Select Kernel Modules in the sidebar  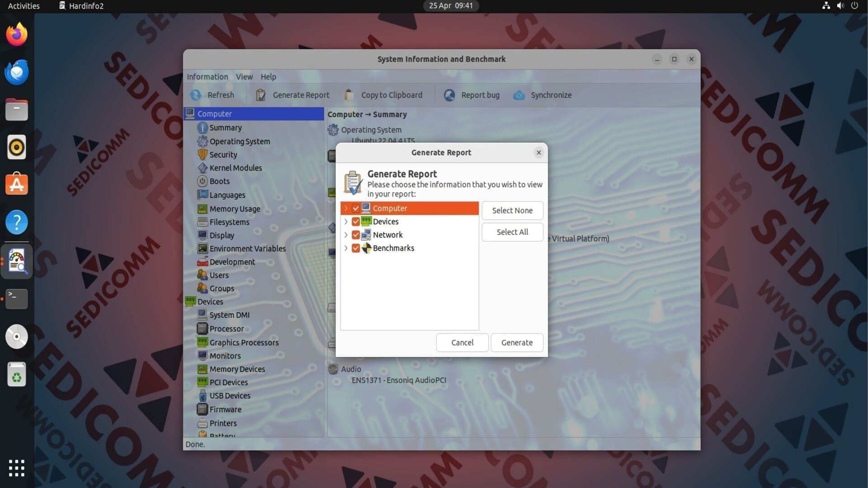(236, 168)
